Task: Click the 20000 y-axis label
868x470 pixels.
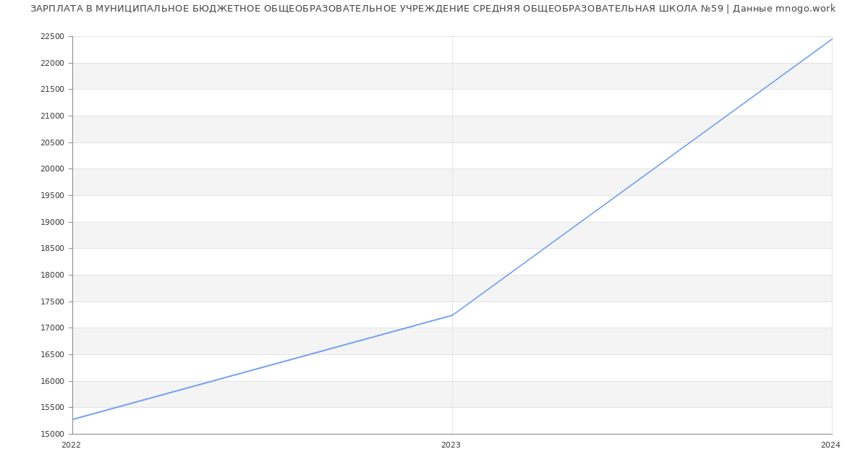Action: point(52,169)
